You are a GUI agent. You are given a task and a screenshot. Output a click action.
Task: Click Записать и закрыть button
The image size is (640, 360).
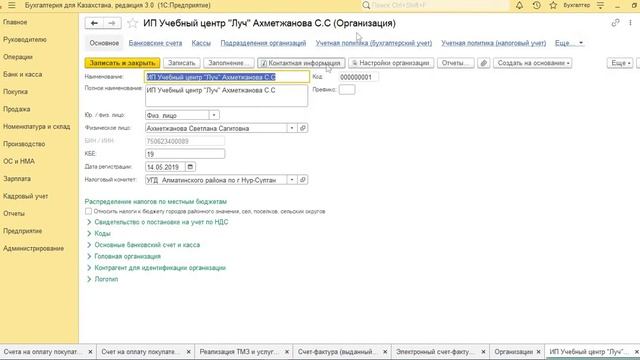pos(122,63)
